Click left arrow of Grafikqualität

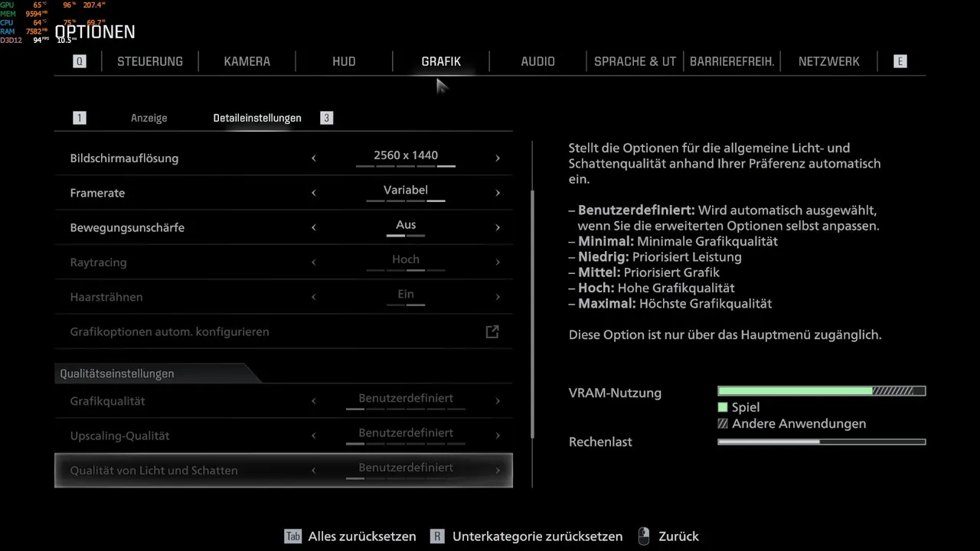coord(314,401)
